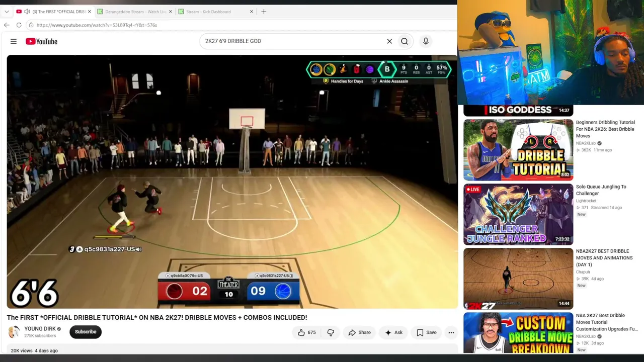Open Solo Queue Jungling To Challenger title
The height and width of the screenshot is (362, 644).
click(x=601, y=190)
